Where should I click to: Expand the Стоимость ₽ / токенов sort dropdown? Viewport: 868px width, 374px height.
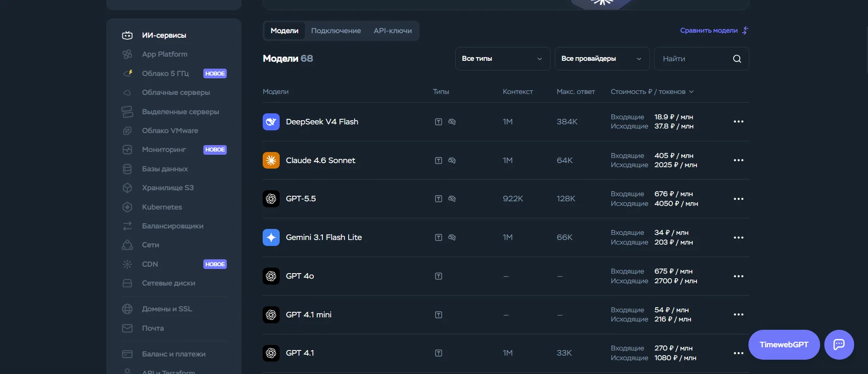pyautogui.click(x=652, y=92)
